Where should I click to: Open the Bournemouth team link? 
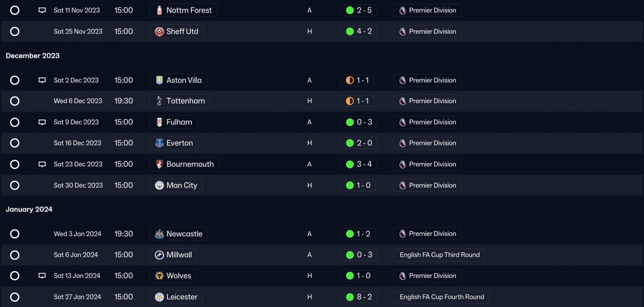coord(190,164)
